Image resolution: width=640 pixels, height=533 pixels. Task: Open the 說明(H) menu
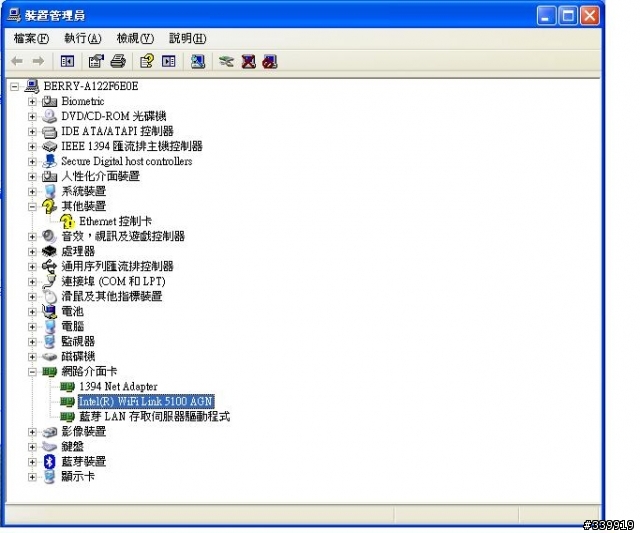point(188,38)
